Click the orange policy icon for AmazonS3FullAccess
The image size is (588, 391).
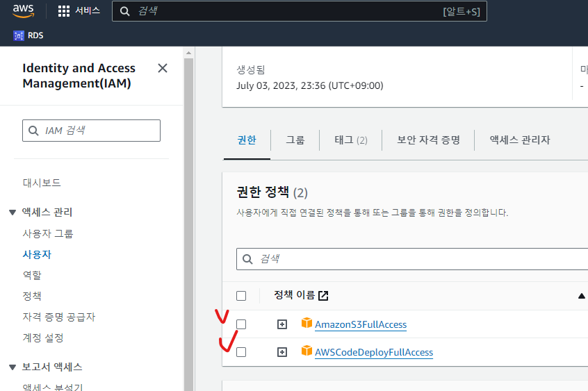[x=307, y=323]
